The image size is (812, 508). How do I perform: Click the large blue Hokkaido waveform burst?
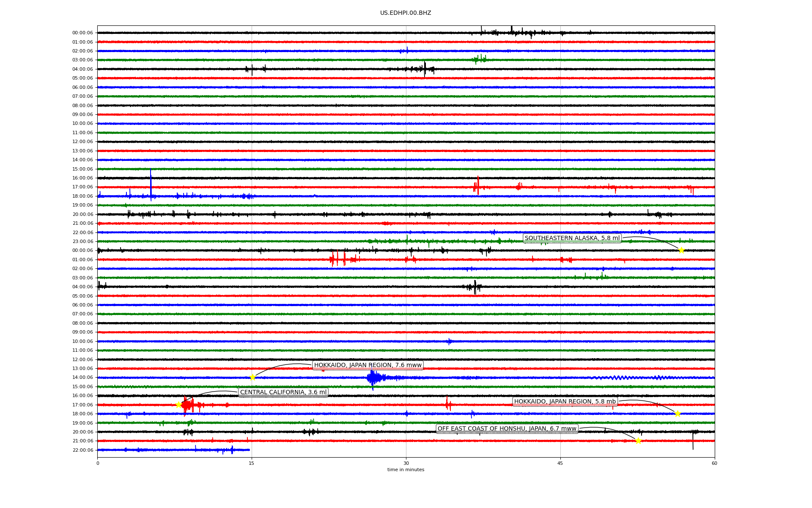pyautogui.click(x=373, y=377)
